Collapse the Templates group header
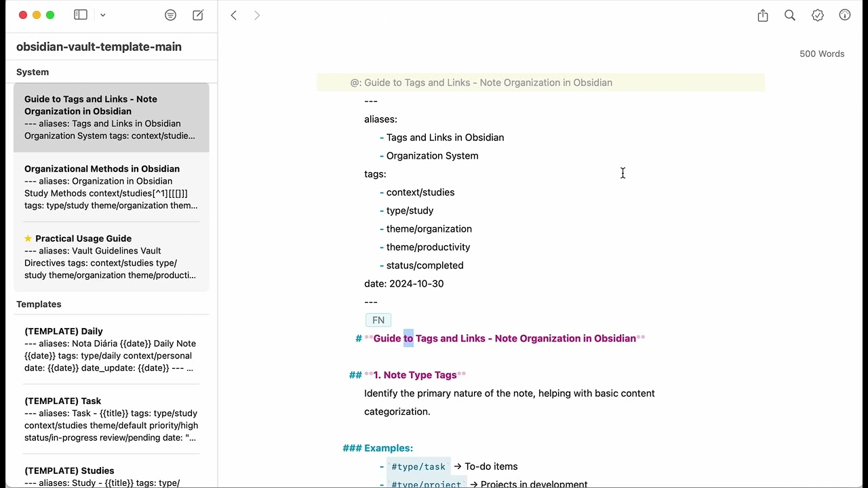868x488 pixels. click(x=39, y=304)
